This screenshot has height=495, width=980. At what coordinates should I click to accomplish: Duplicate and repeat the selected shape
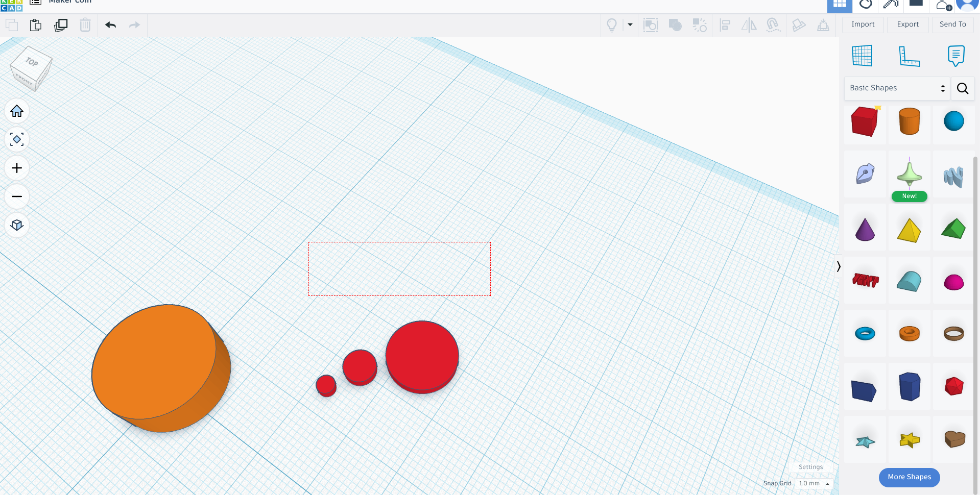tap(61, 24)
